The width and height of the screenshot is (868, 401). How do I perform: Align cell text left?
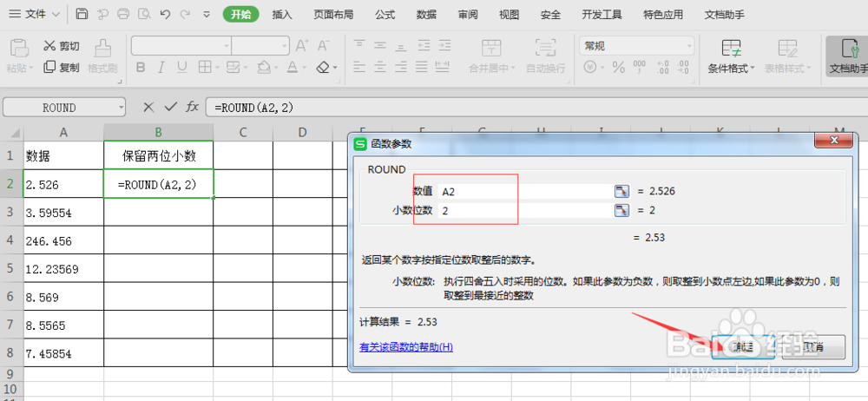tap(360, 68)
